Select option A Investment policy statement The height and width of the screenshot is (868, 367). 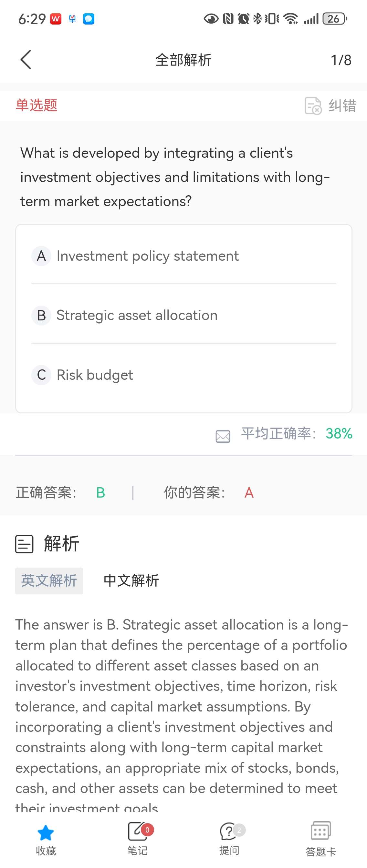pyautogui.click(x=183, y=256)
